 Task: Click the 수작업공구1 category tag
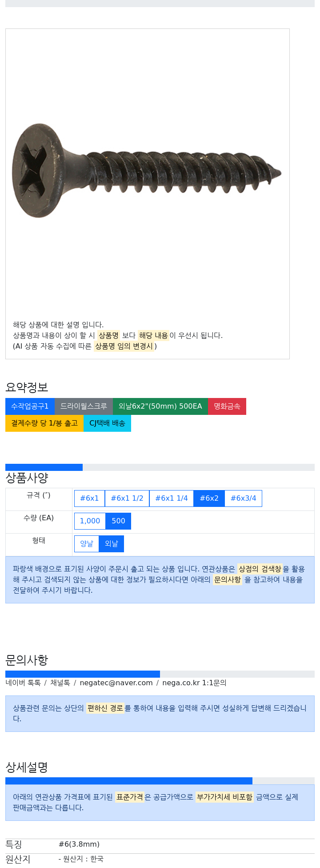point(30,406)
